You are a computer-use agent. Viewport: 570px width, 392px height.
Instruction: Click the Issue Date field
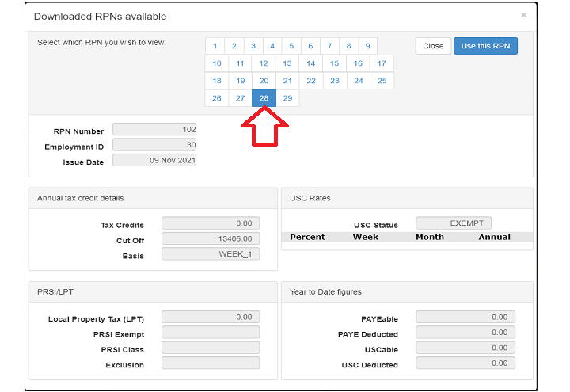(x=154, y=160)
